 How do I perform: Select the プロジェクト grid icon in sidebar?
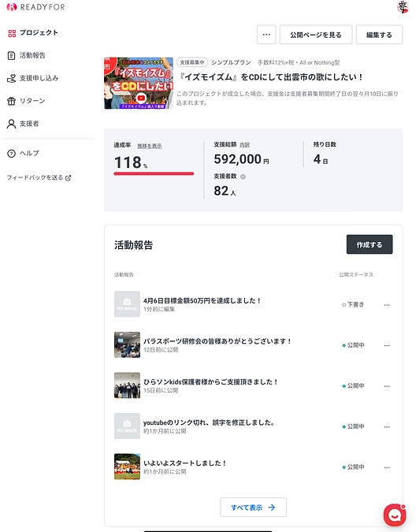pos(12,33)
